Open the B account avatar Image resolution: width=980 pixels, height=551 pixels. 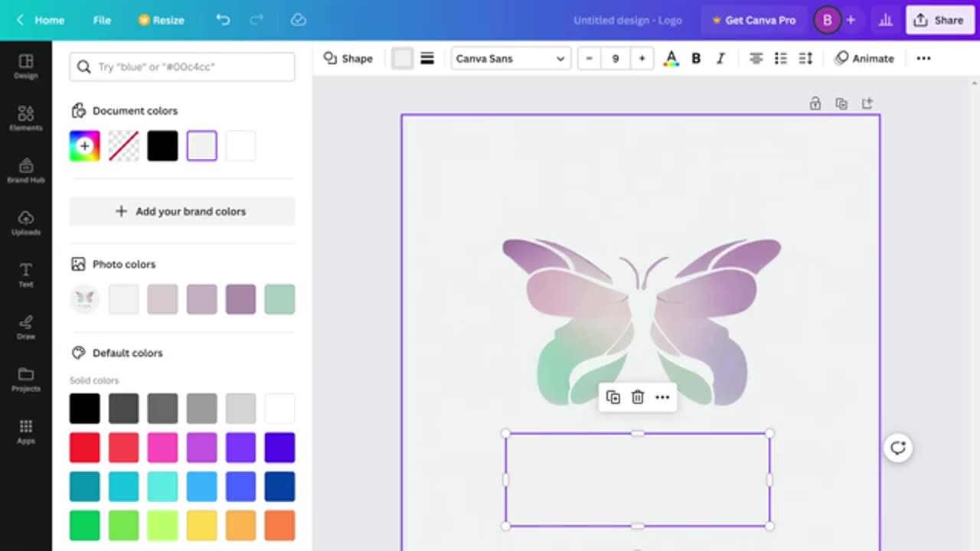[827, 20]
